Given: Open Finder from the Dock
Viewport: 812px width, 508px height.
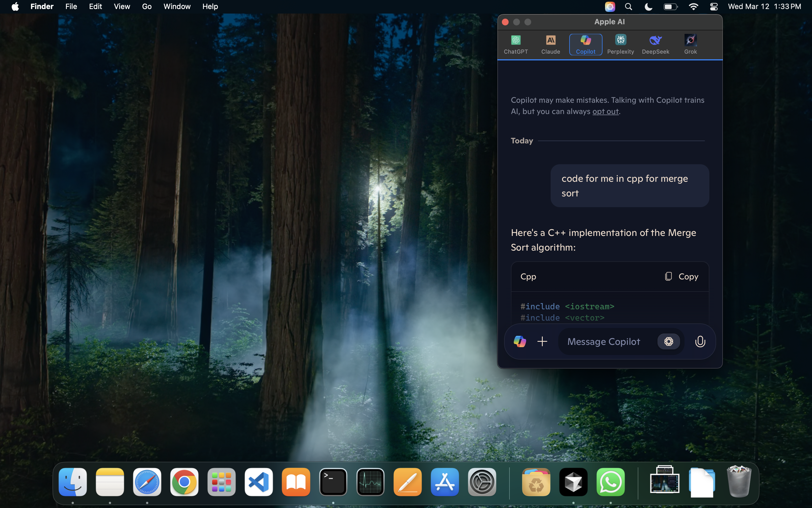Looking at the screenshot, I should point(73,482).
